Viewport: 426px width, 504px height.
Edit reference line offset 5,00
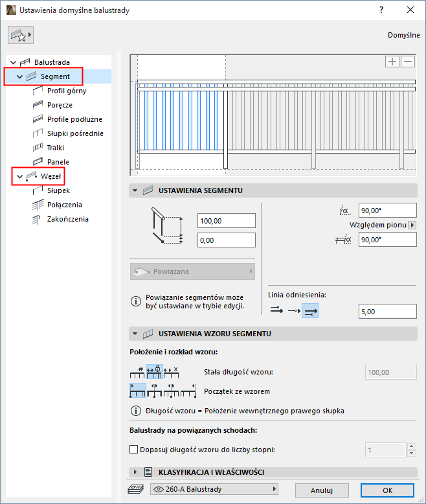(387, 312)
